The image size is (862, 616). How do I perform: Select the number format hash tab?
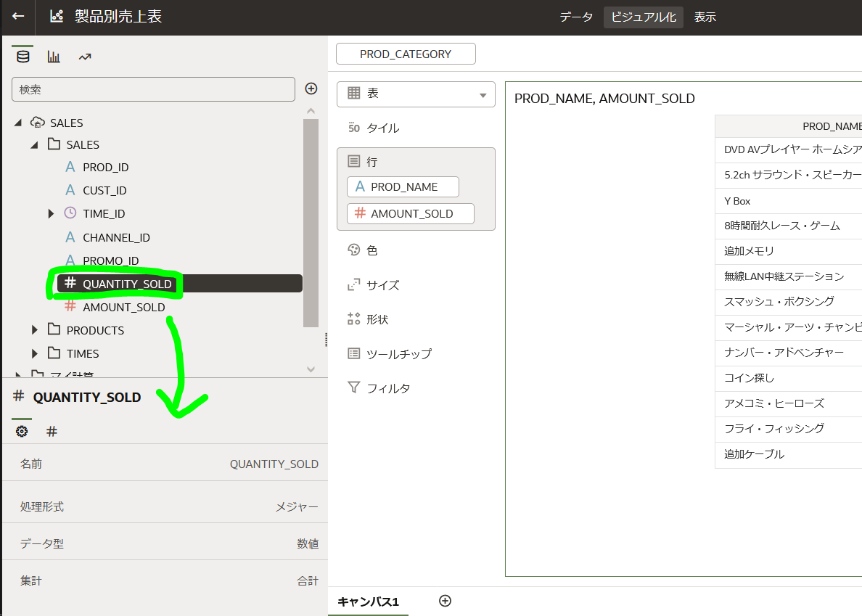tap(52, 432)
